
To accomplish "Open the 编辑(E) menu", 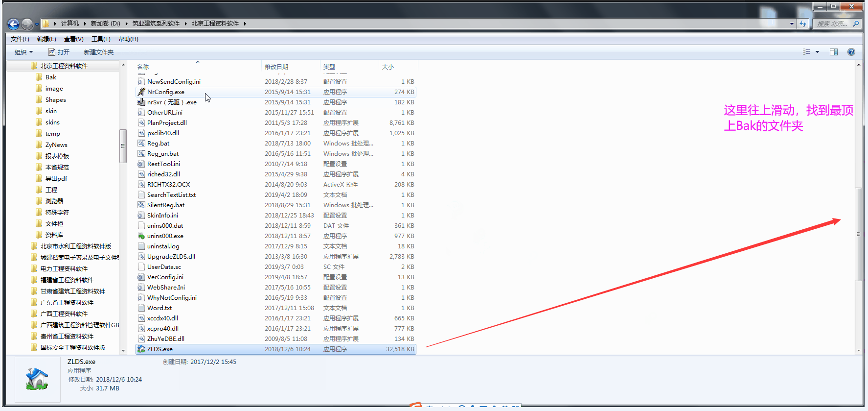I will (x=46, y=39).
